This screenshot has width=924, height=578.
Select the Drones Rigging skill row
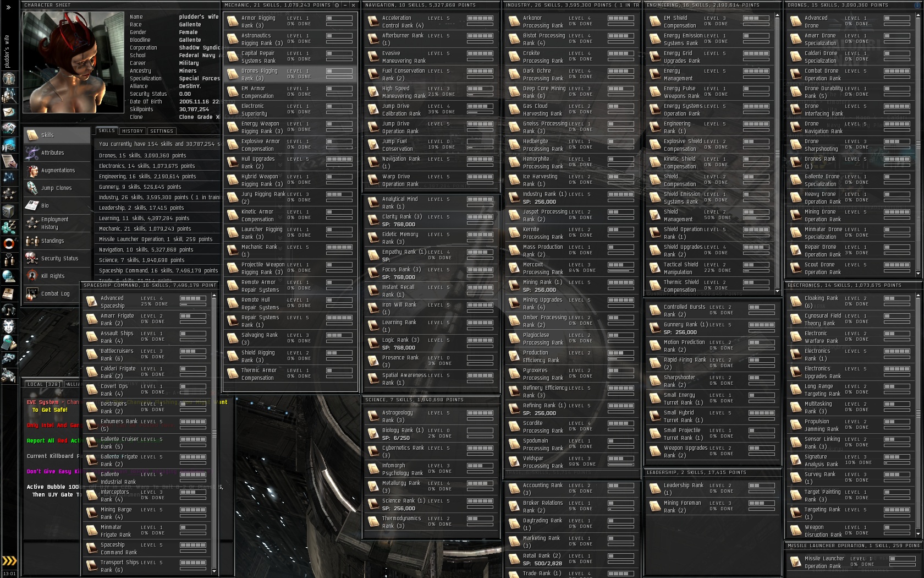[x=290, y=74]
